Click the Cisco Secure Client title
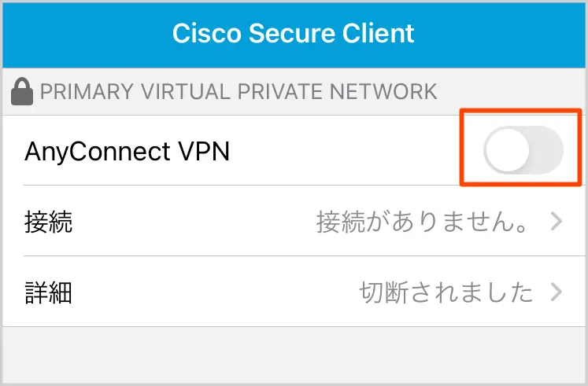Image resolution: width=588 pixels, height=386 pixels. pyautogui.click(x=293, y=34)
